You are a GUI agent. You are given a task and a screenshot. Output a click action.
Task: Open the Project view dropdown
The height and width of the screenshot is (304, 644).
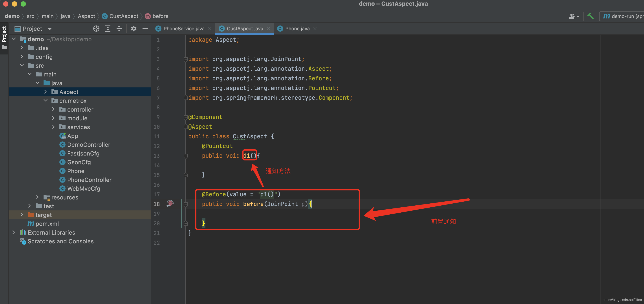tap(50, 29)
